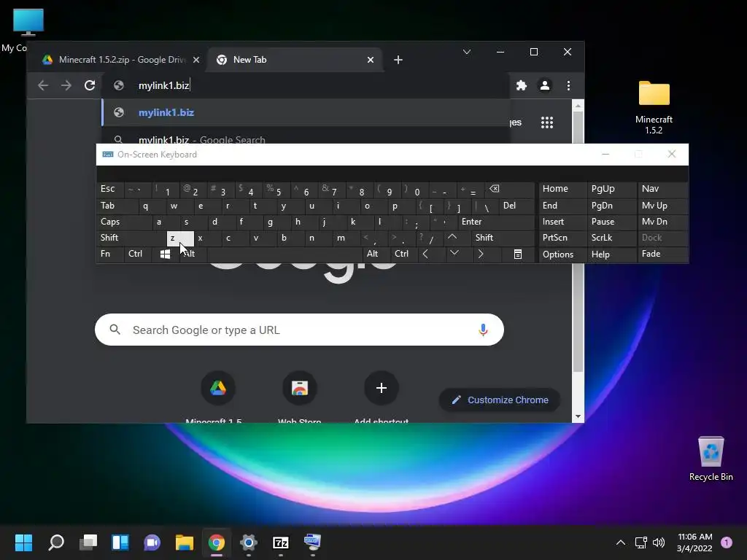Open the Google apps grid icon
Image resolution: width=747 pixels, height=560 pixels.
547,122
